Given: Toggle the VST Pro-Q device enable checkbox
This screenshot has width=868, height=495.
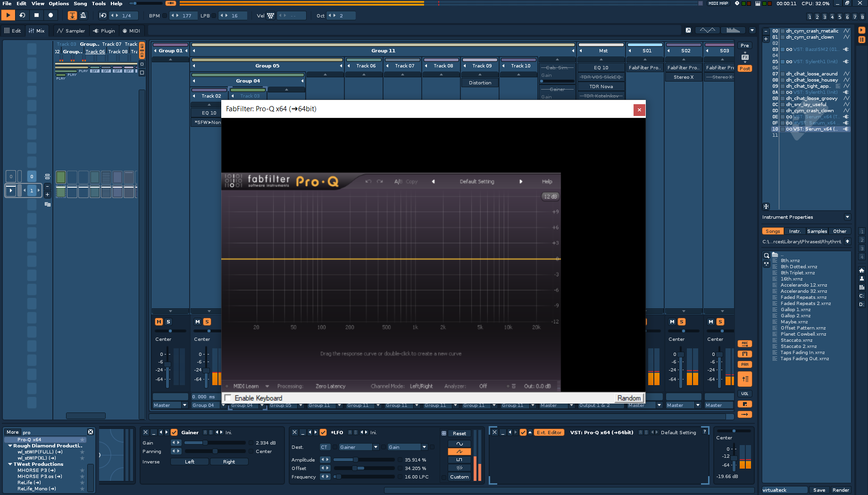Looking at the screenshot, I should tap(523, 432).
